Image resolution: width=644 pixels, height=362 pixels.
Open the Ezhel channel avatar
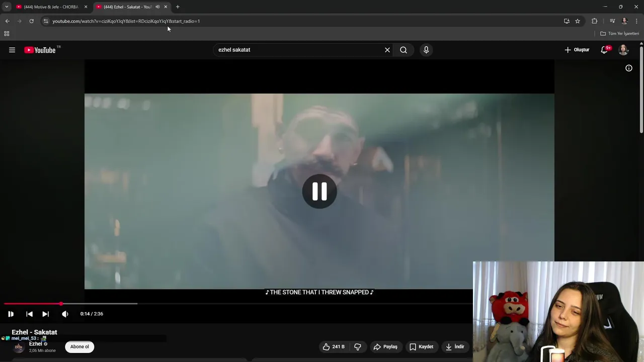(19, 347)
